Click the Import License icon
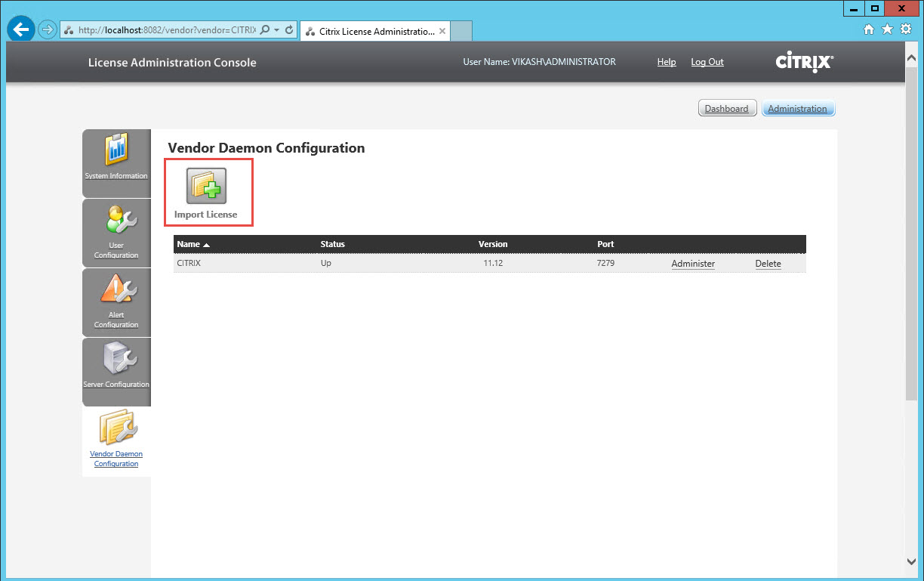This screenshot has height=581, width=924. (206, 186)
